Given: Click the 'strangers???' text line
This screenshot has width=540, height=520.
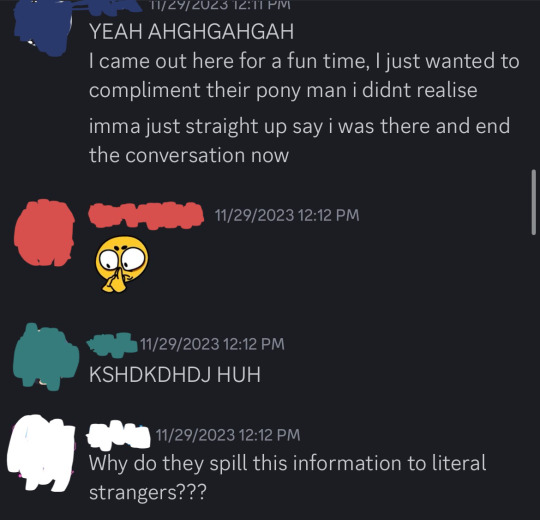Looking at the screenshot, I should pos(148,493).
